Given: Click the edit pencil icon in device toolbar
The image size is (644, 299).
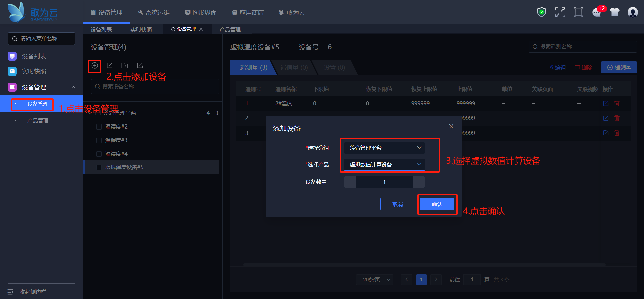Looking at the screenshot, I should [140, 65].
